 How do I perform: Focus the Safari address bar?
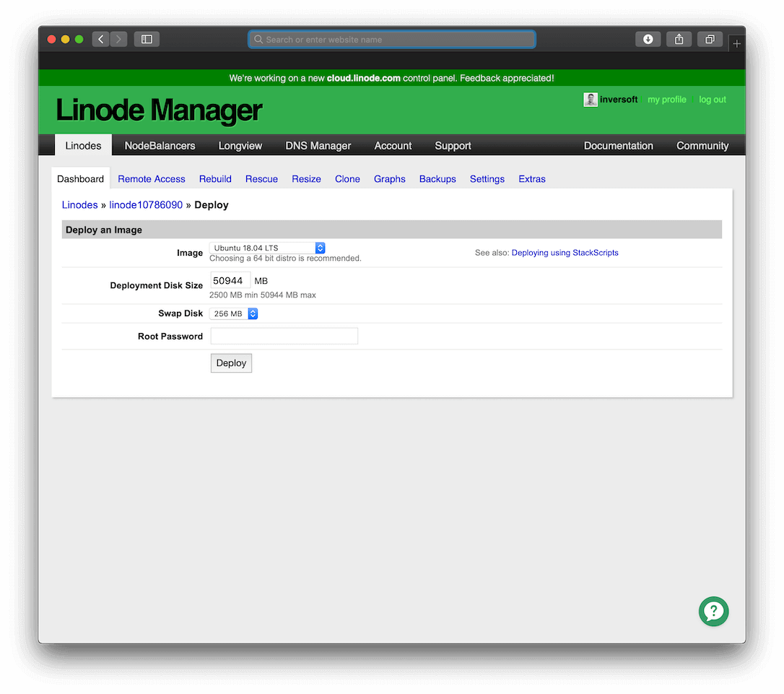coord(392,40)
